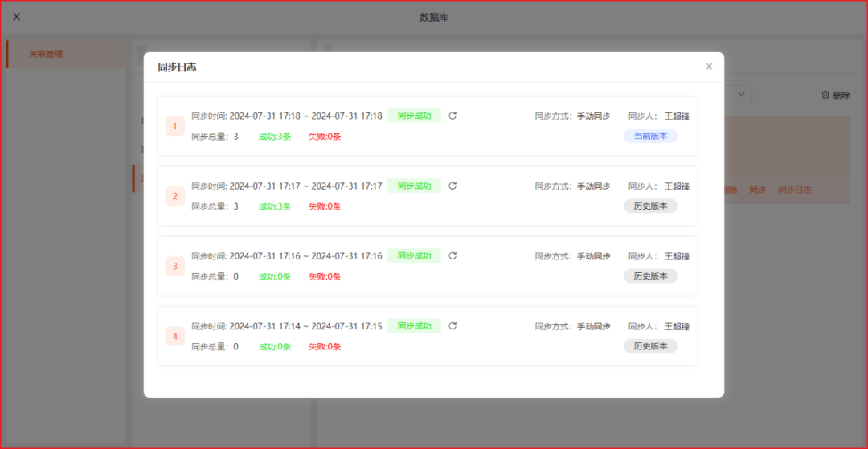This screenshot has height=449, width=868.
Task: Click syncer name 王超锋 in entry 4
Action: pyautogui.click(x=677, y=326)
